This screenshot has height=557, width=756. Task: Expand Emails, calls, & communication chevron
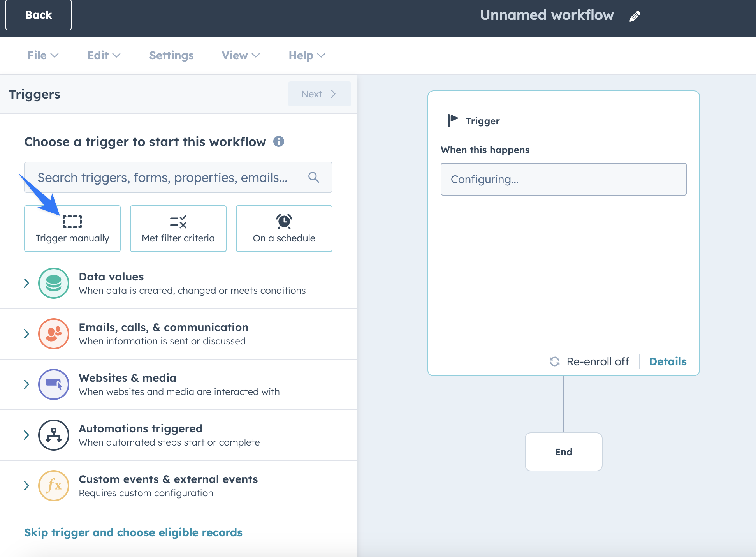[x=26, y=334]
